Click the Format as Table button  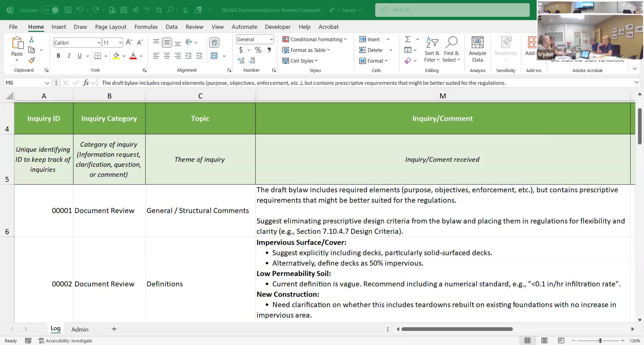click(x=306, y=50)
